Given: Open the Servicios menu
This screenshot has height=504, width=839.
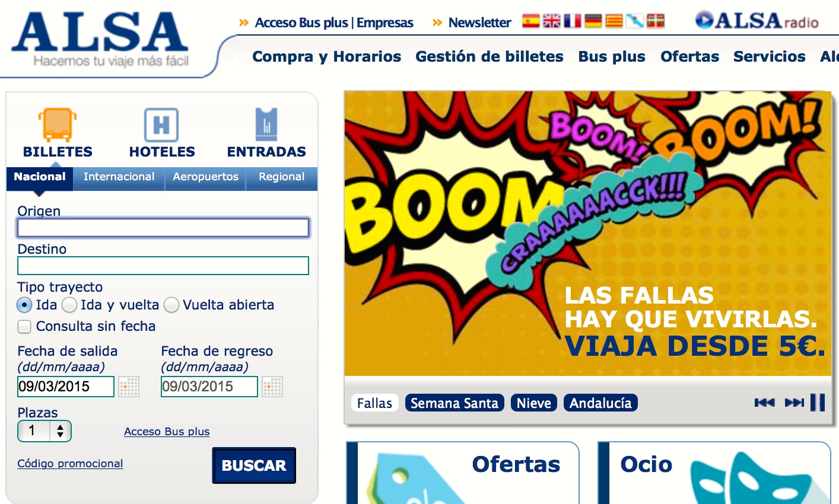Looking at the screenshot, I should click(770, 56).
